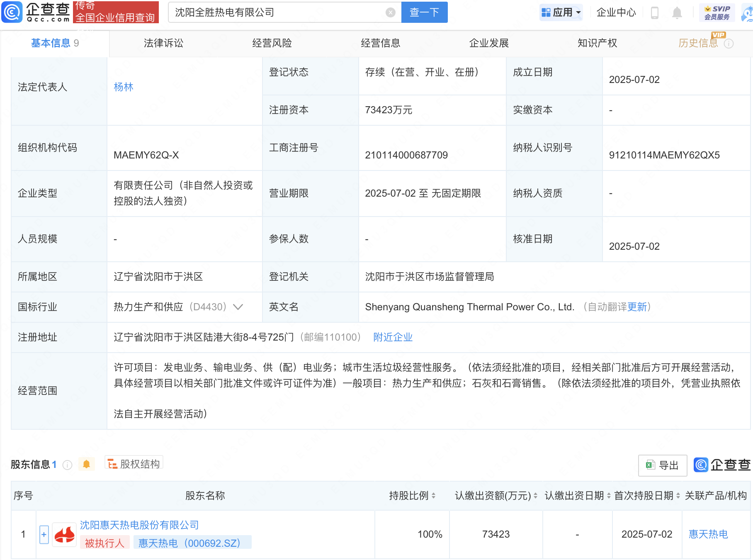Open the SVIP 会员服务 badge
Viewport: 753px width, 560px height.
coord(717,12)
